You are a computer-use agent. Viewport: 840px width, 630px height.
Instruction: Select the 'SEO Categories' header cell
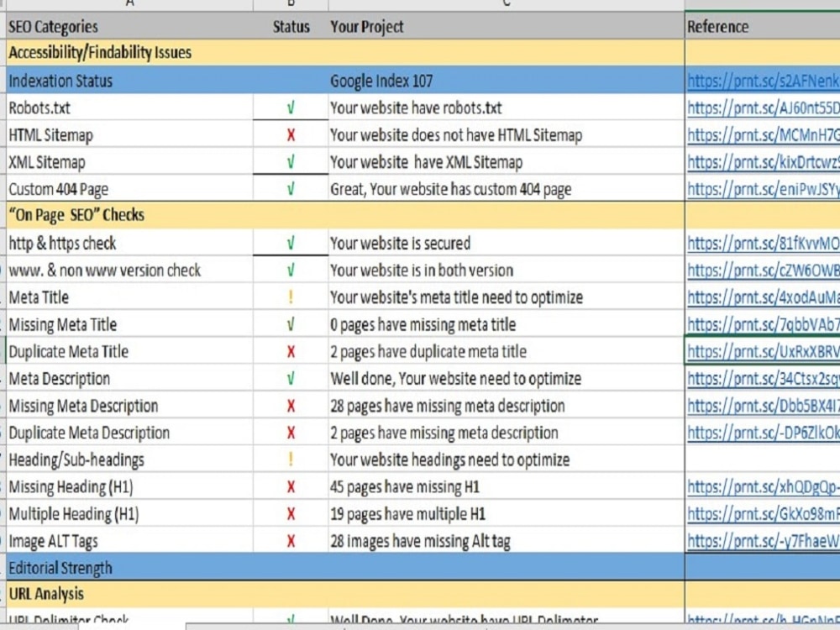[x=129, y=26]
